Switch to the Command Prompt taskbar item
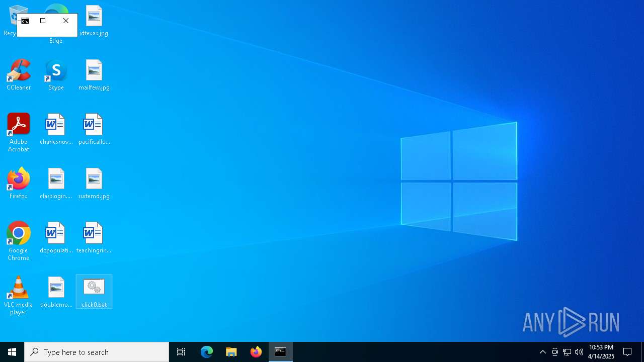Image resolution: width=644 pixels, height=362 pixels. click(x=281, y=352)
